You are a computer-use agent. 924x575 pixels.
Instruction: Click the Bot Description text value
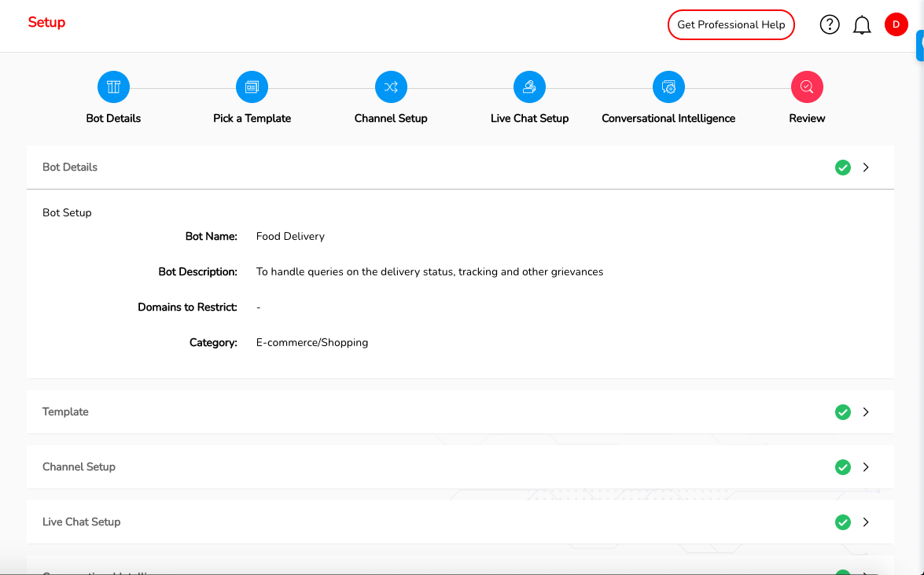point(429,272)
